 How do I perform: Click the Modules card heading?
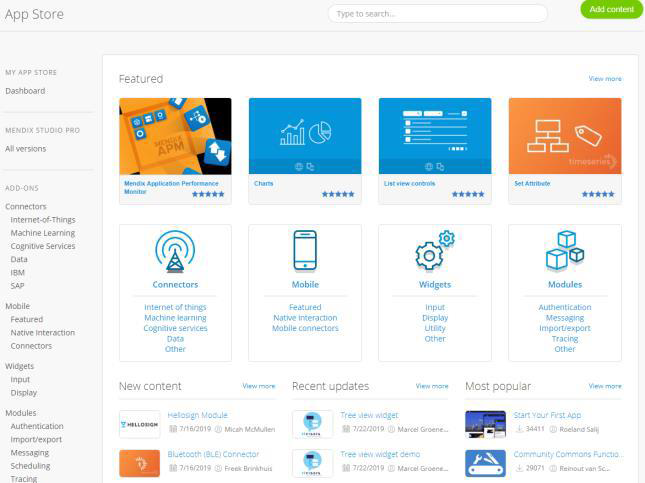[x=565, y=284]
